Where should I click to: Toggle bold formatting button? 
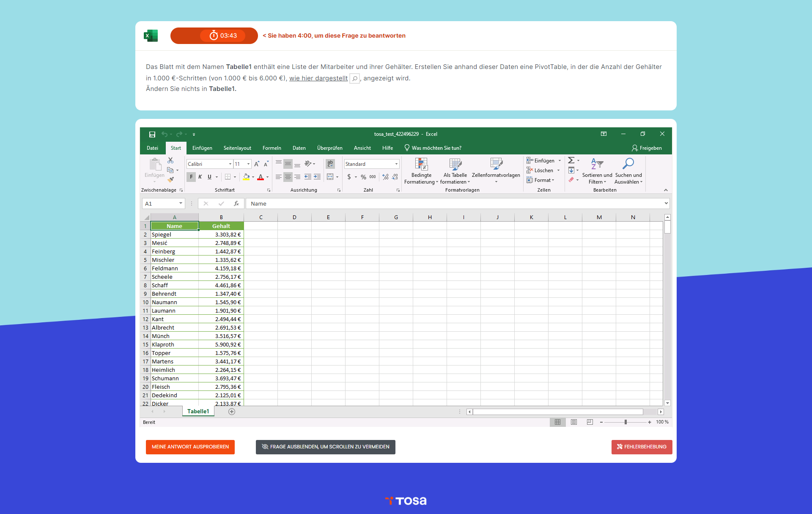[191, 177]
